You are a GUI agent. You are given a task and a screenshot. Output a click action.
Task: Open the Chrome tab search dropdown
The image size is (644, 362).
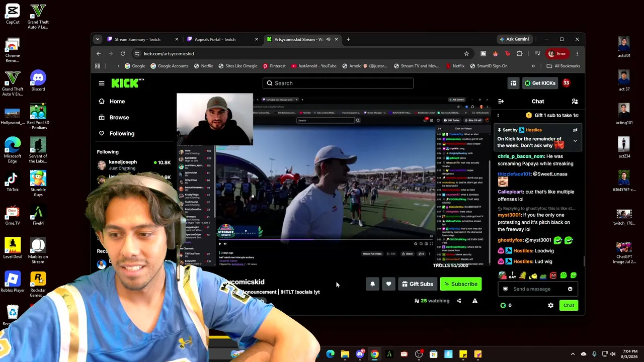98,39
